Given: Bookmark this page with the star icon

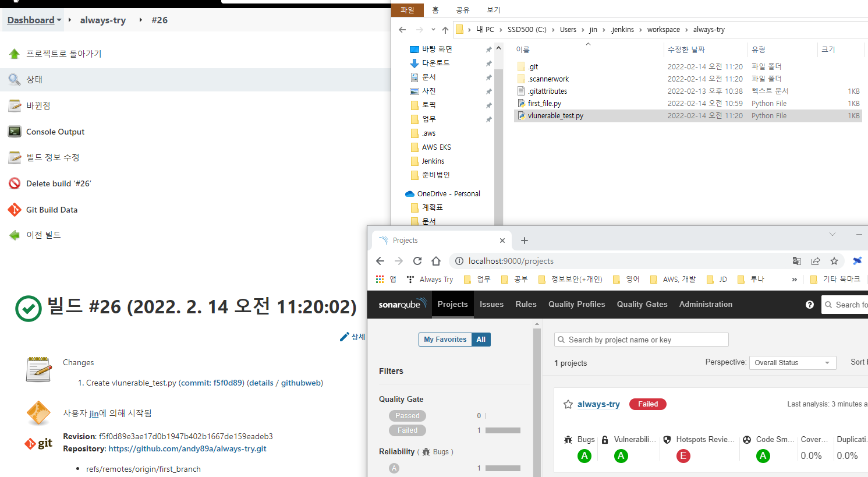Looking at the screenshot, I should click(834, 261).
